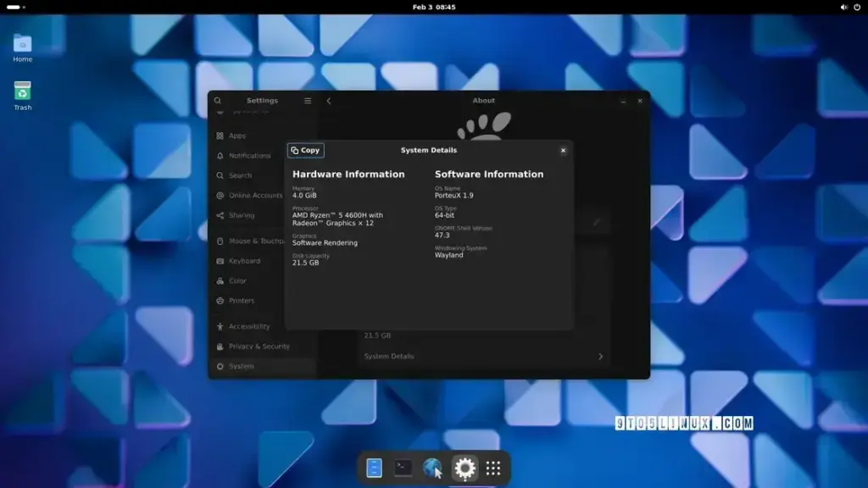Open the Home folder on desktop

click(x=23, y=48)
